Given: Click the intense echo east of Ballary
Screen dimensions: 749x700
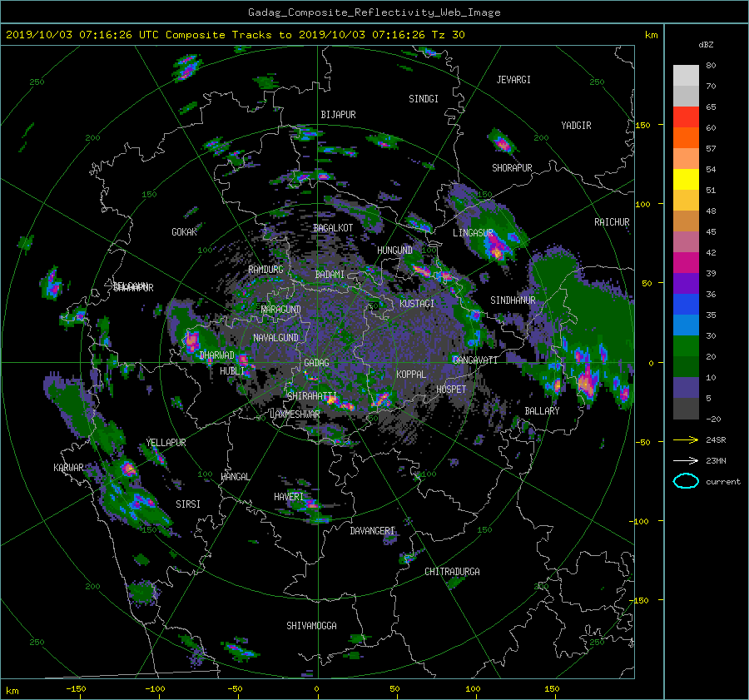Looking at the screenshot, I should [587, 382].
